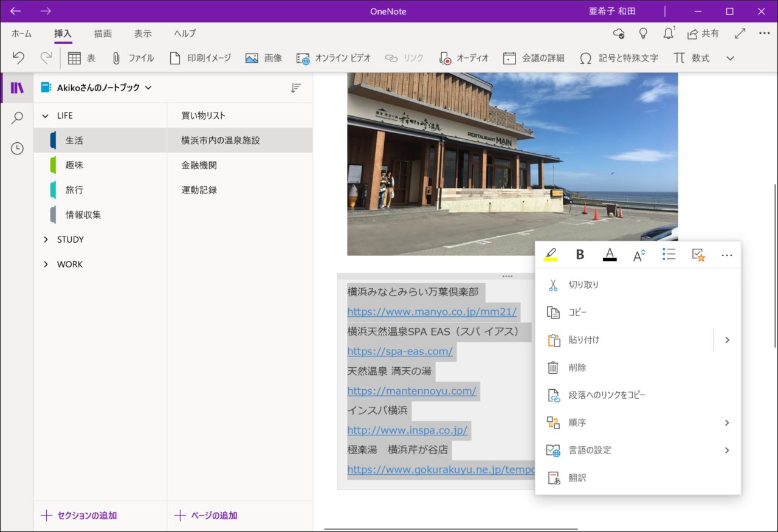Open the recent notes clock icon in sidebar
The height and width of the screenshot is (532, 778).
click(x=17, y=148)
